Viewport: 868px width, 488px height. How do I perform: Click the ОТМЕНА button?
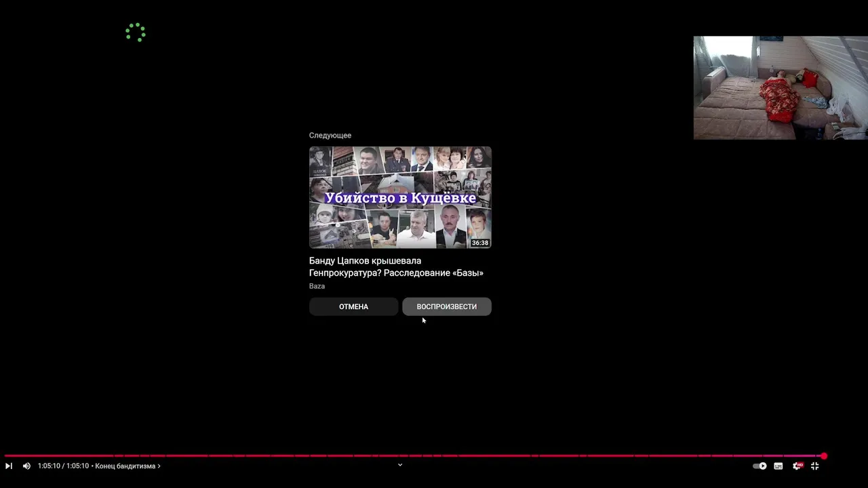pos(353,306)
